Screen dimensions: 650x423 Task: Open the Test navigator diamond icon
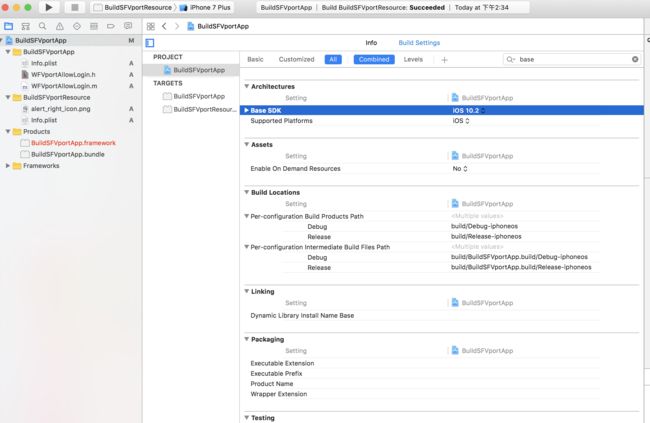tap(77, 26)
